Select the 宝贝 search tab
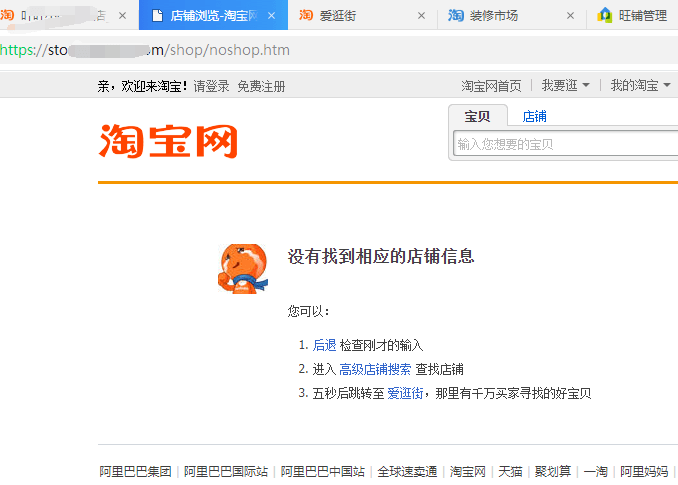 [x=477, y=116]
